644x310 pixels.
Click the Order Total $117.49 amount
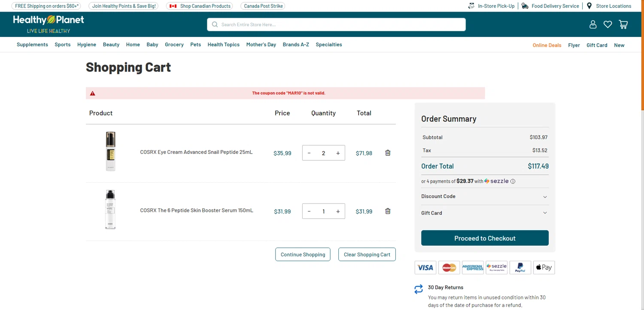coord(538,166)
